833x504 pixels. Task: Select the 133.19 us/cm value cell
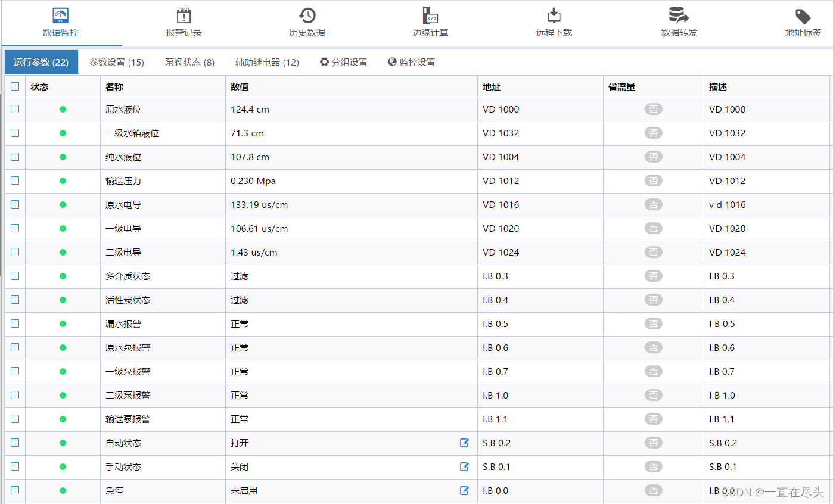[352, 205]
